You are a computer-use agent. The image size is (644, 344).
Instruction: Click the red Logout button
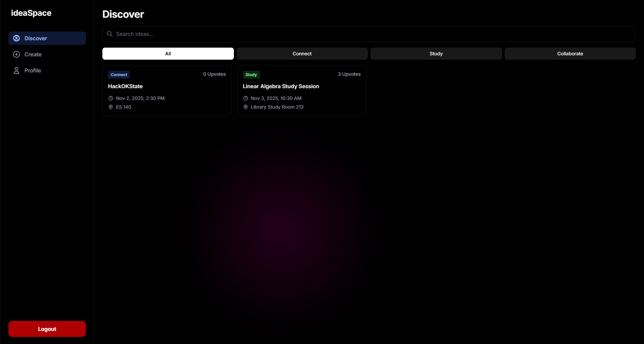(x=47, y=329)
